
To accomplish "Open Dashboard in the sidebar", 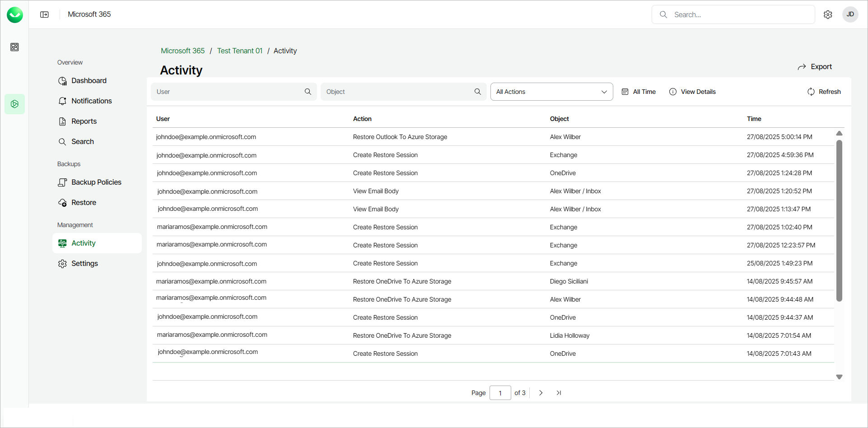I will coord(89,81).
